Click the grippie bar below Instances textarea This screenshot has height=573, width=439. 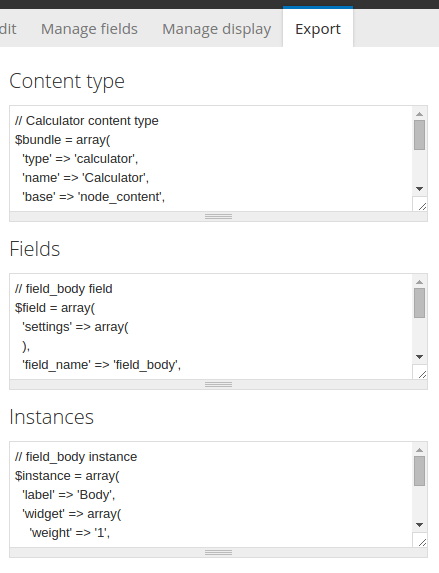[219, 553]
